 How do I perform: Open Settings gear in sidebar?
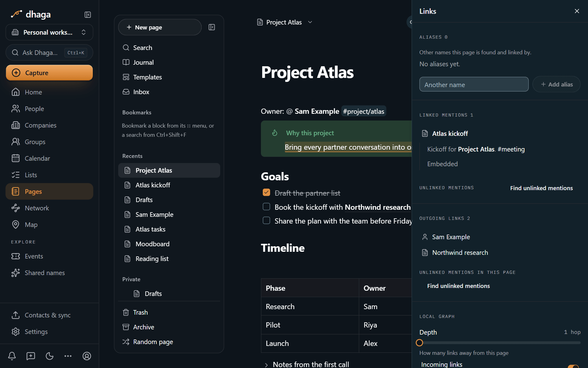(x=49, y=332)
